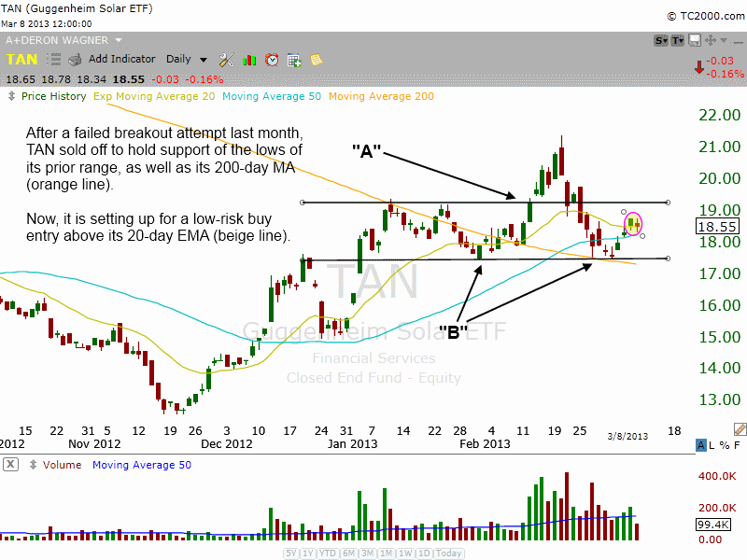Open the print dialog via printer icon

(x=75, y=60)
